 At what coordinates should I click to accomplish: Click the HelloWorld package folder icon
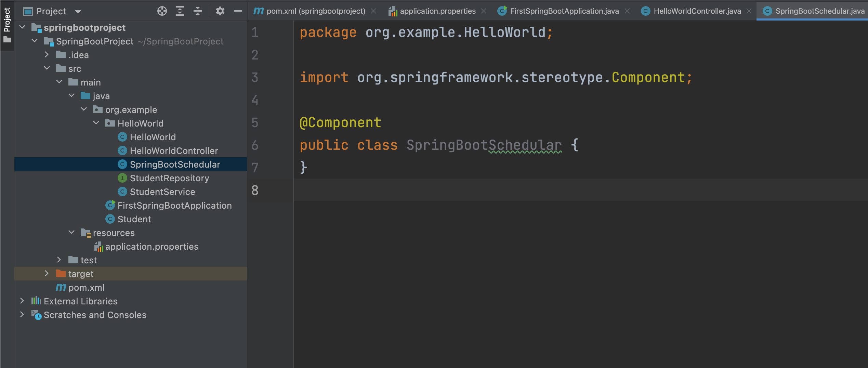pos(110,123)
